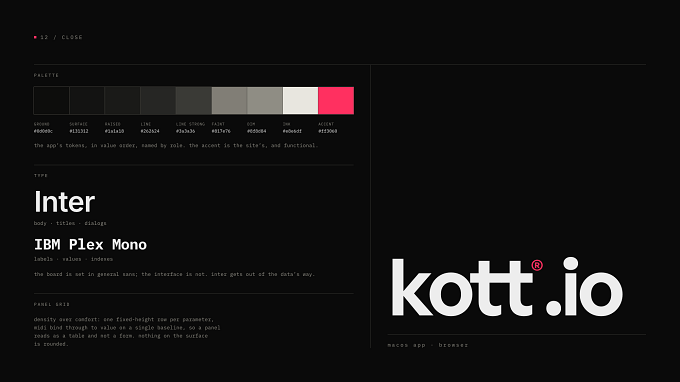Viewport: 680px width, 382px height.
Task: Click the "IBM Plex Mono" typeface sample
Action: [x=91, y=245]
